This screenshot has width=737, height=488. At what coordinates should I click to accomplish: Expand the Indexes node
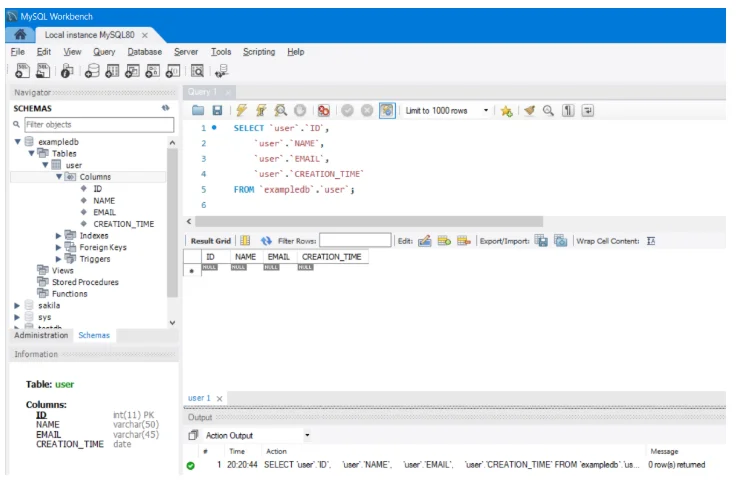pos(58,236)
